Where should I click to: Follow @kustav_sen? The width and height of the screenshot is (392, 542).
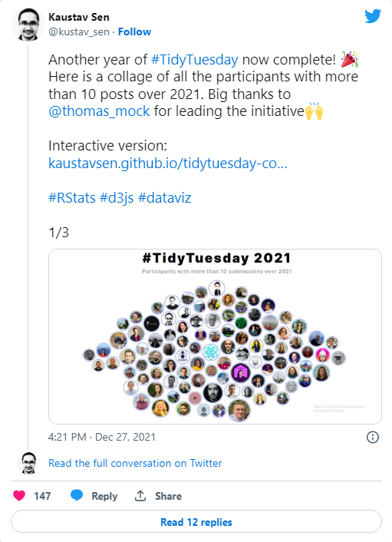135,31
